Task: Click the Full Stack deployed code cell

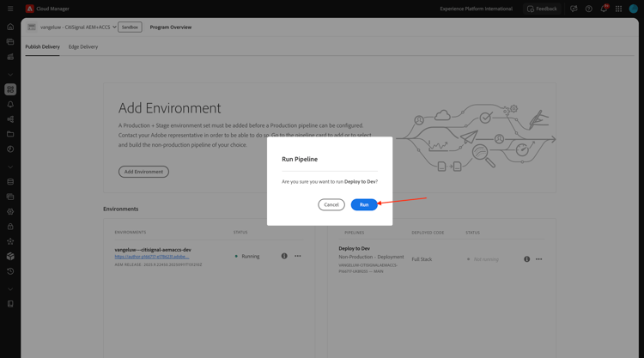Action: tap(422, 259)
